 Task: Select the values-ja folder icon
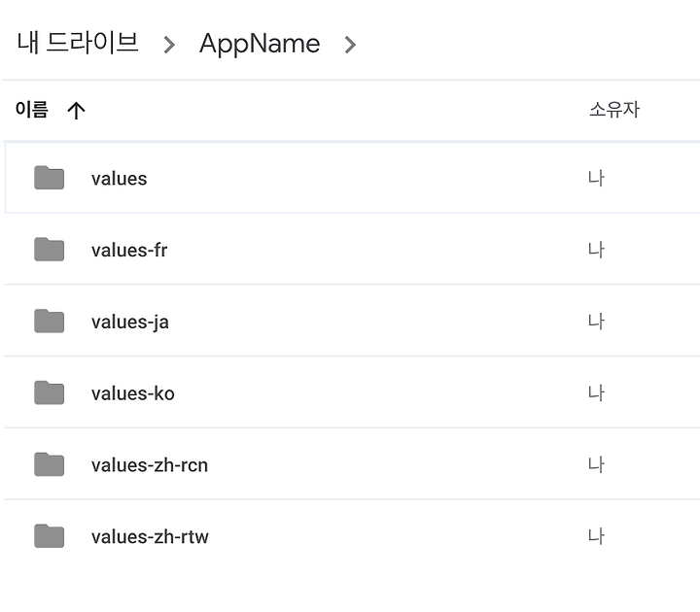(50, 321)
